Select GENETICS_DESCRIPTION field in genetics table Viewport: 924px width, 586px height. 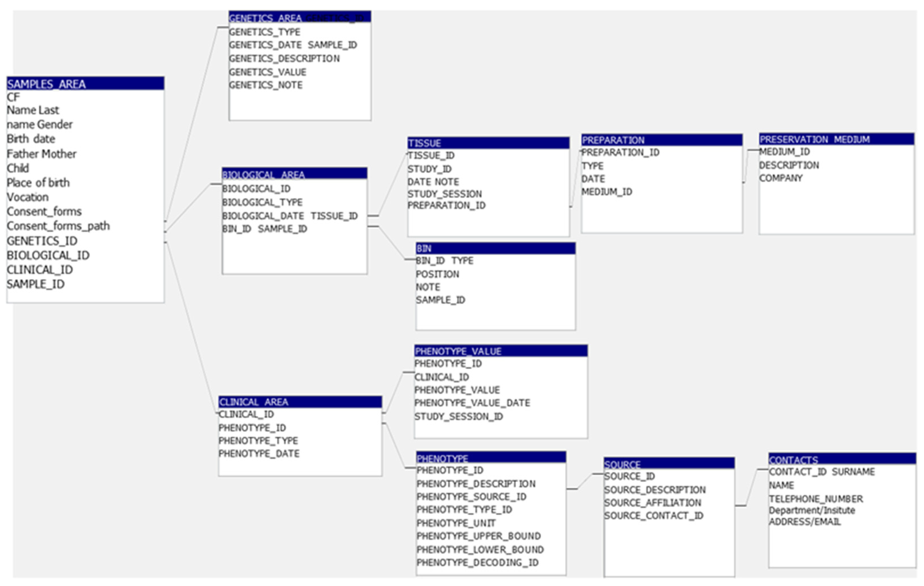(284, 59)
